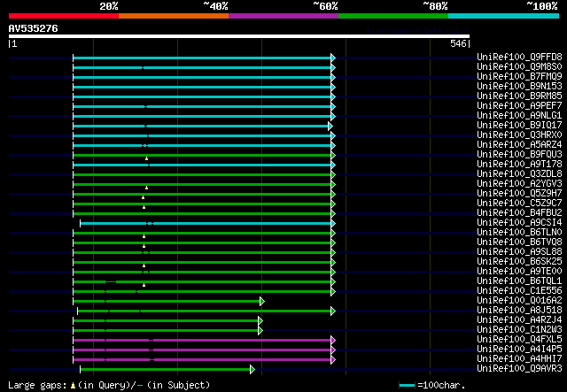Click the yellow gap marker under Q5Z9H7 row
The width and height of the screenshot is (567, 392).
(x=144, y=197)
